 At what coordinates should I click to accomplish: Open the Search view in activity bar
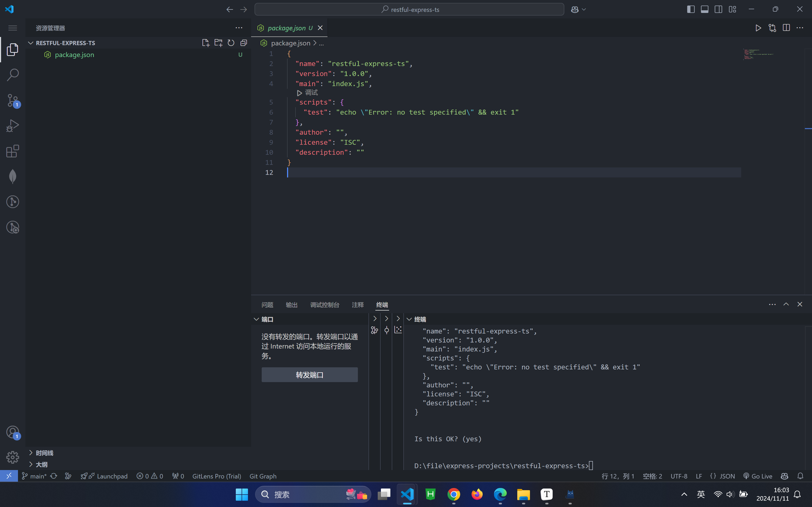[x=13, y=75]
